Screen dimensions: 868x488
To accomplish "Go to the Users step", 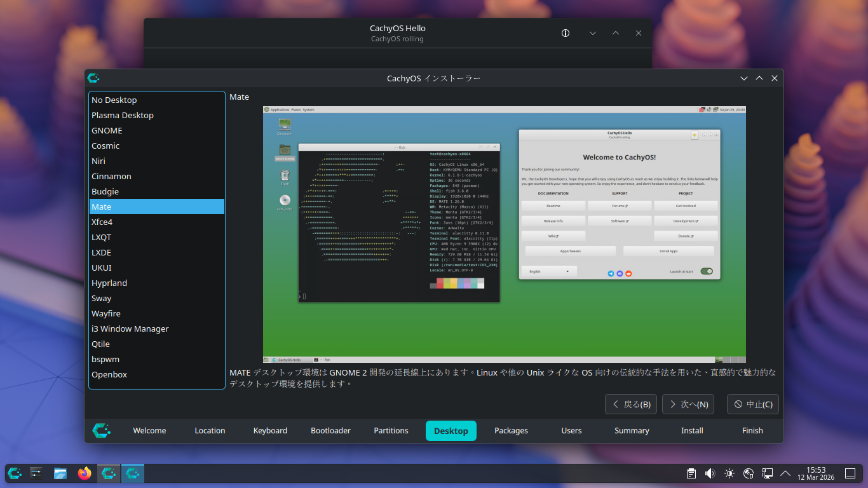I will [571, 431].
